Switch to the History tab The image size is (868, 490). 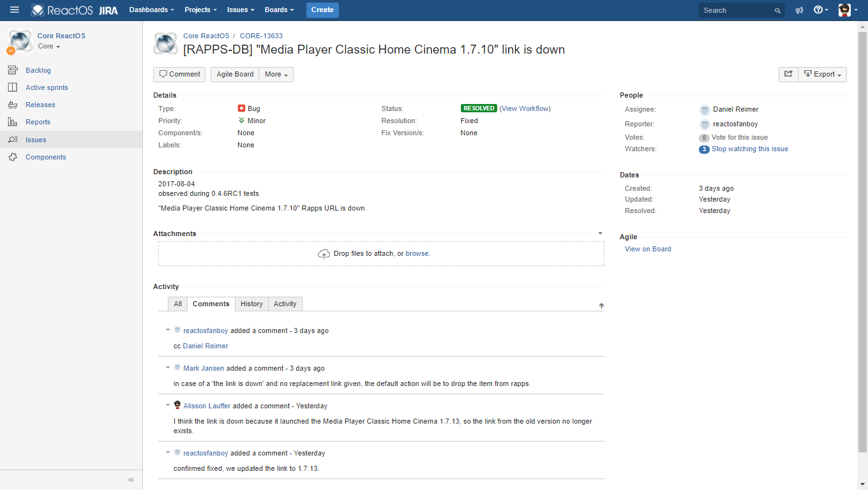coord(251,304)
